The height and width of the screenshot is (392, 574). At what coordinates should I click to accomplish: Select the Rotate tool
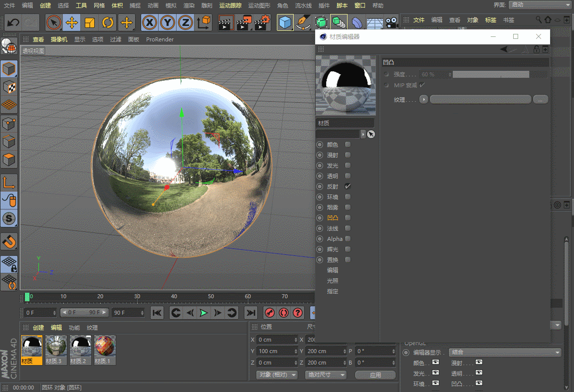pyautogui.click(x=108, y=22)
